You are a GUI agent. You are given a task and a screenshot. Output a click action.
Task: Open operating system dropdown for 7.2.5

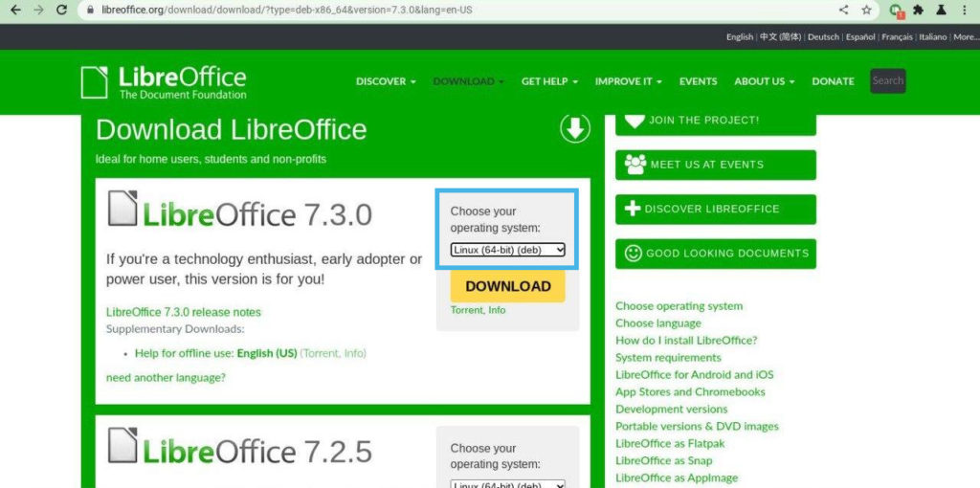tap(507, 484)
